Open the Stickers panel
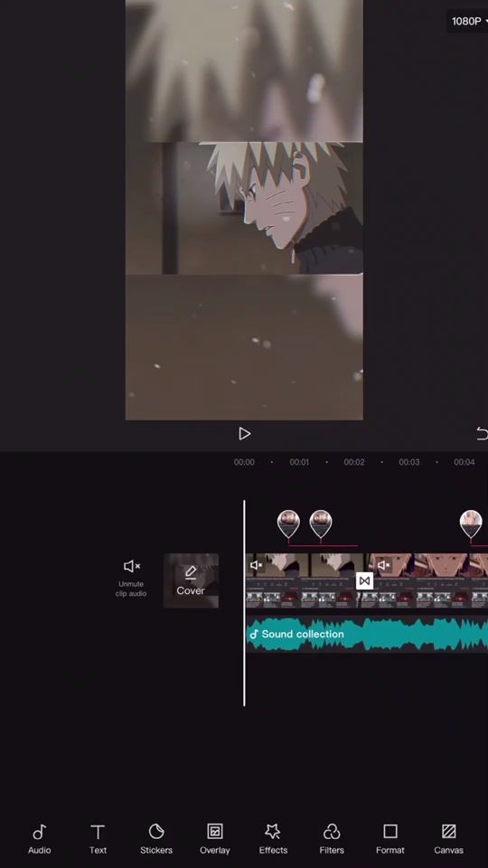The image size is (488, 868). 156,839
